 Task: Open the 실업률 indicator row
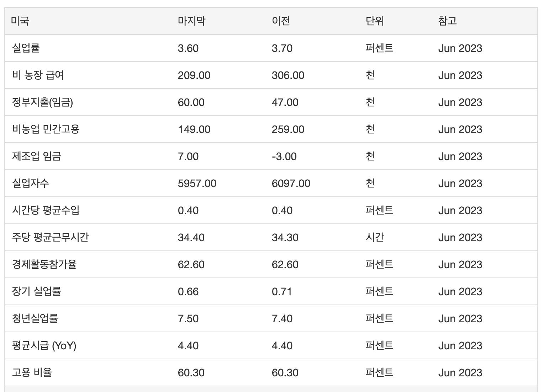[x=26, y=48]
